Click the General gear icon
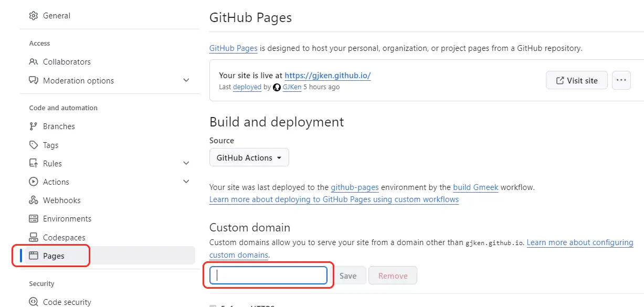The height and width of the screenshot is (307, 644). 34,16
